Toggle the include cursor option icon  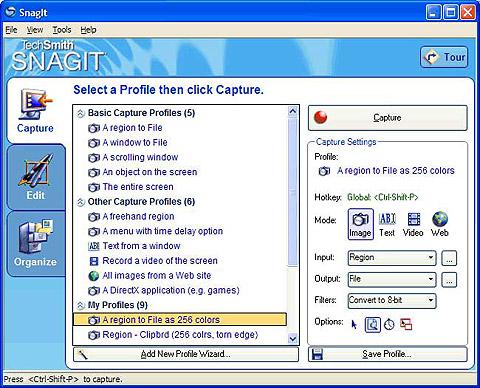(354, 324)
